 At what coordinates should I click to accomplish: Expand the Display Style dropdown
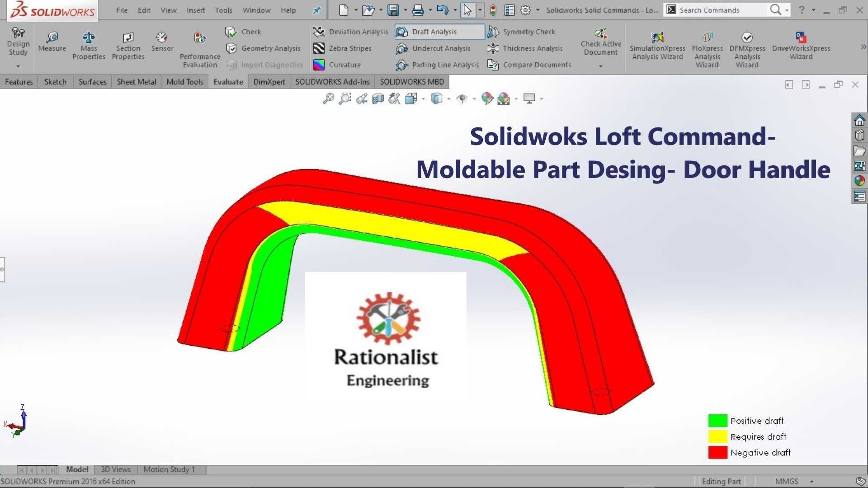point(448,99)
